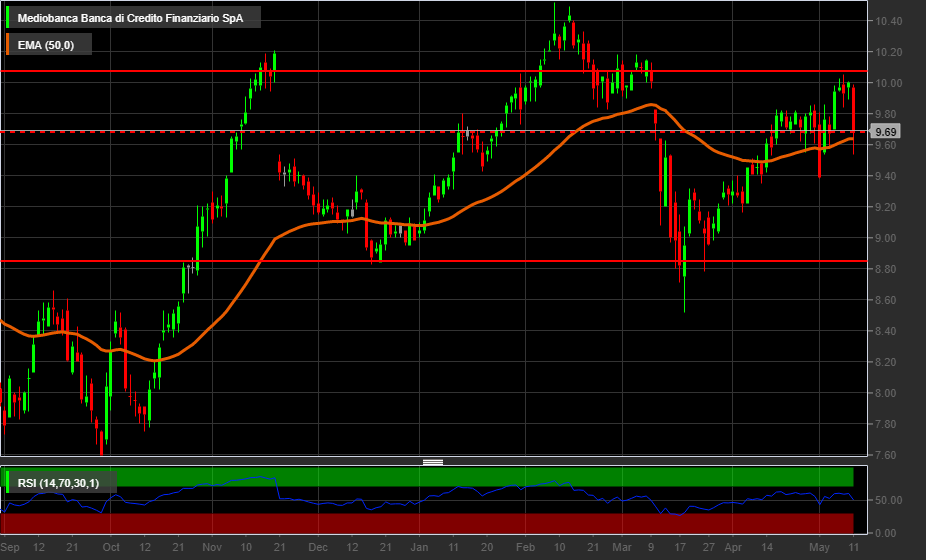Click the 9.40 price axis label

(888, 176)
